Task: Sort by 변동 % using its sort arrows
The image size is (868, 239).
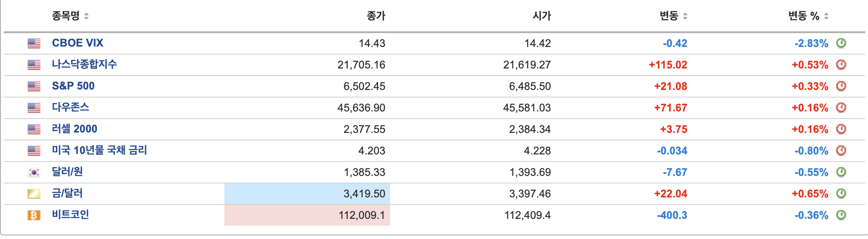Action: click(826, 16)
